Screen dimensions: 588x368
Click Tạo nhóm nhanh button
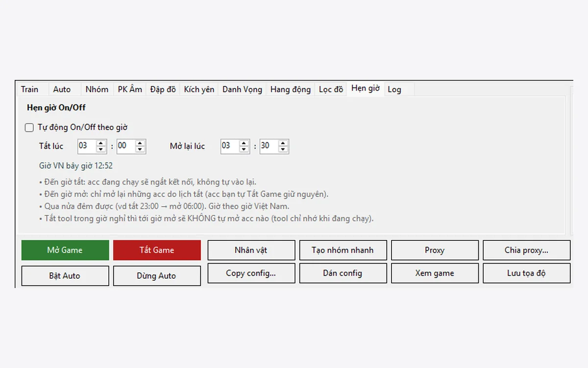point(343,250)
